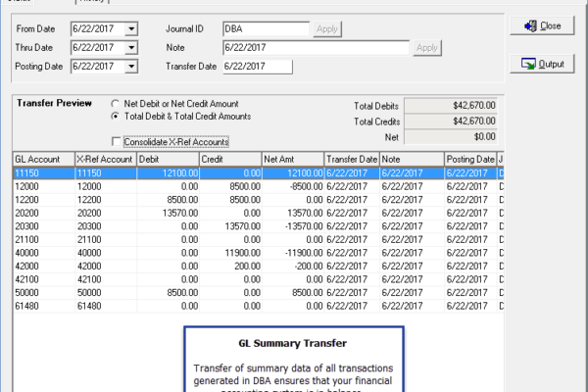
Task: Select GL Account row 42000
Action: tap(258, 266)
